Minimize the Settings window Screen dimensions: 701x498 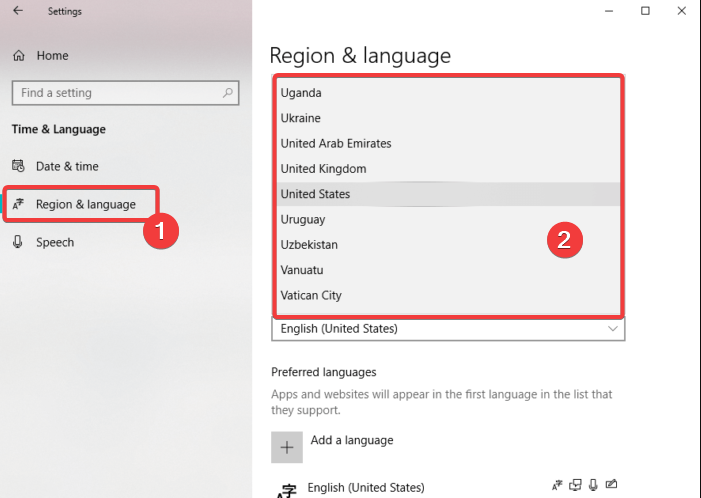tap(609, 11)
